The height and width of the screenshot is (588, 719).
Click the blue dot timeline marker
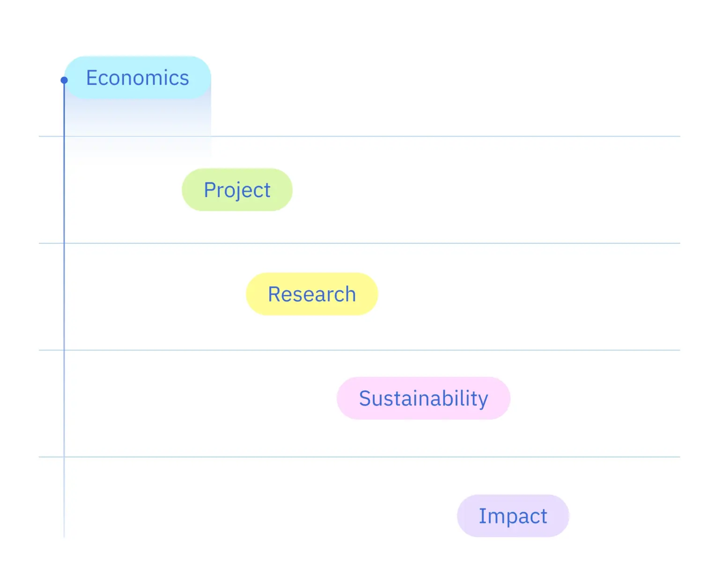(64, 81)
